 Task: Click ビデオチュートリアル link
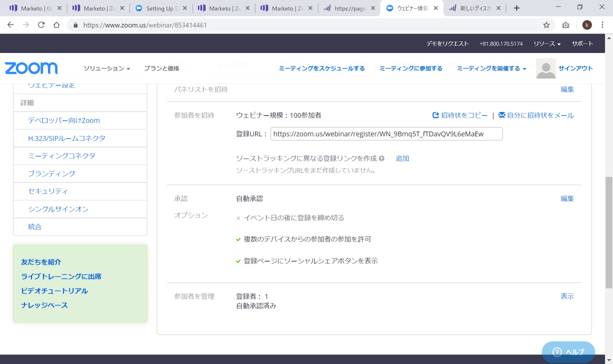click(54, 291)
